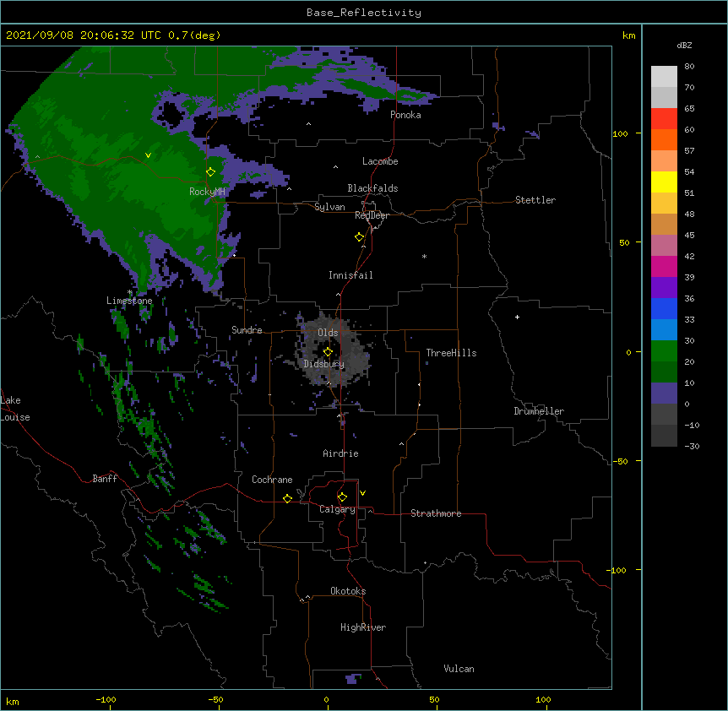Image resolution: width=728 pixels, height=711 pixels.
Task: Click the 30 dBZ green legend swatch
Action: pos(664,351)
